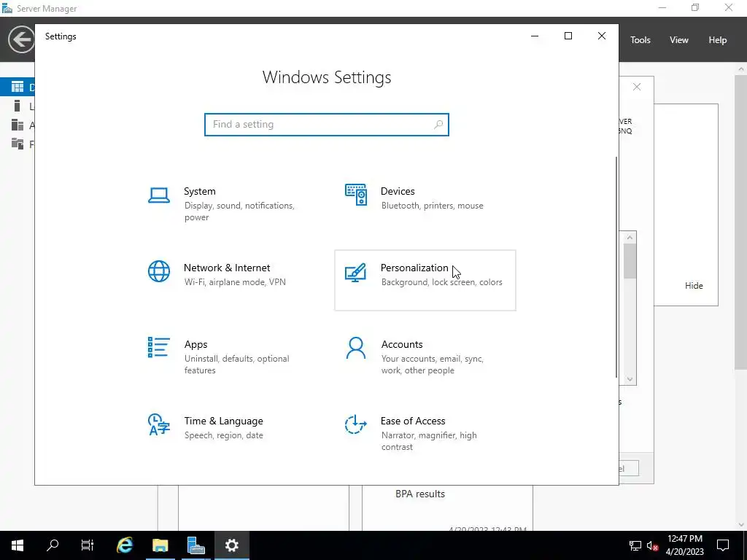The height and width of the screenshot is (560, 747).
Task: Click the scroll down arrow in background dialog list
Action: (x=630, y=379)
